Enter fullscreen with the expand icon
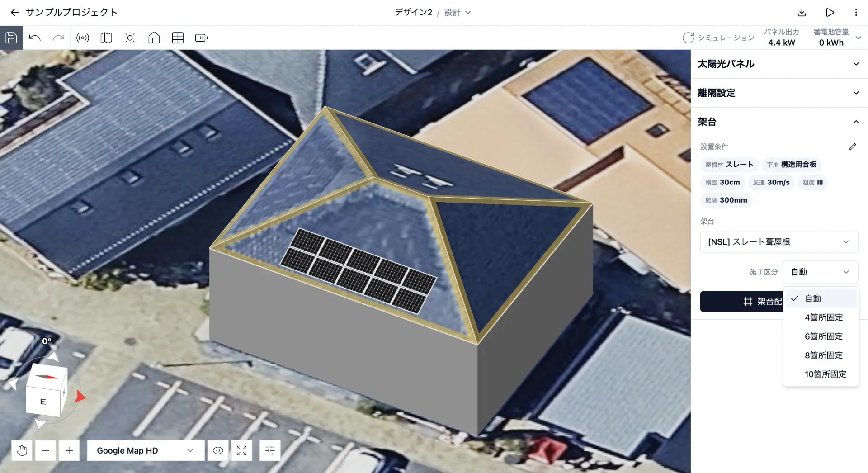Screen dimensions: 868x473 click(241, 450)
